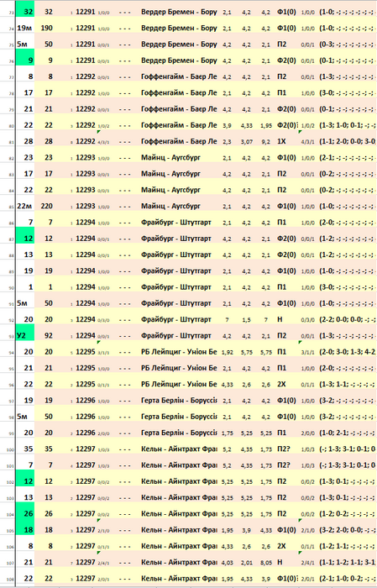Screen dimensions: 377x588
Task: Click cell 19м in row 74
Action: pyautogui.click(x=25, y=28)
